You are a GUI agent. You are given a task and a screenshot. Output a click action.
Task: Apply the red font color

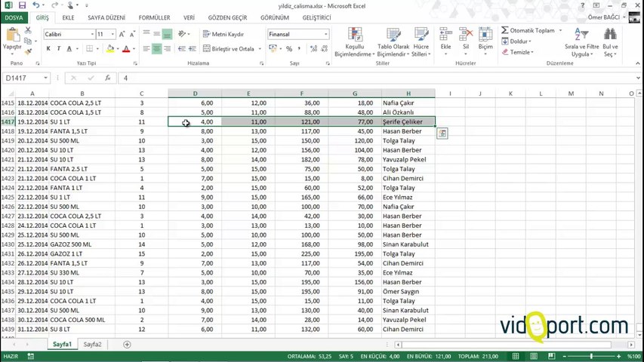(126, 48)
